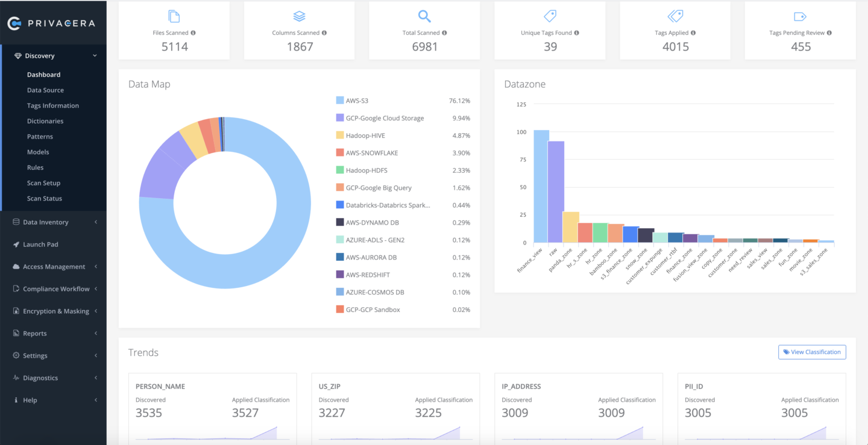This screenshot has height=445, width=868.
Task: Click the Columns Scanned layers icon
Action: (299, 16)
